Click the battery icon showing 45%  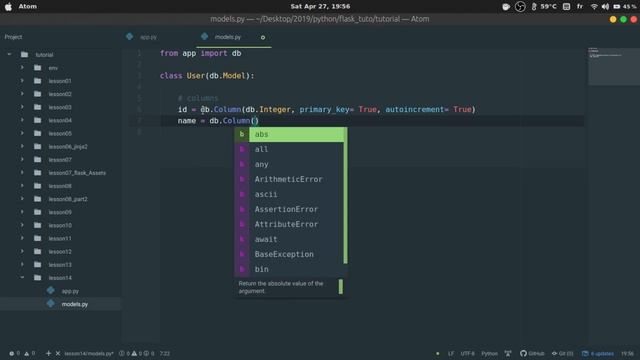[617, 7]
